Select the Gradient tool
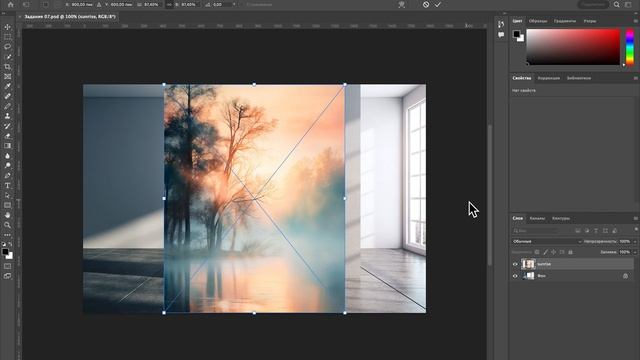Screen dimensions: 640x360 point(7,146)
